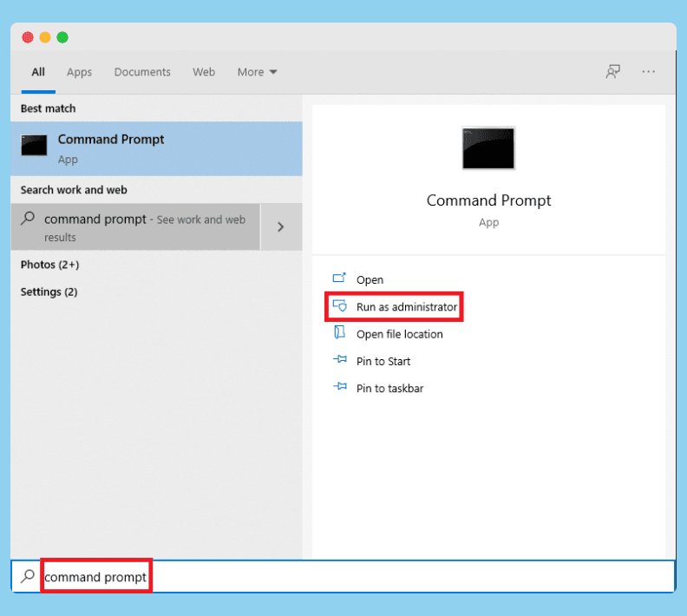Click the search magnifier icon in search box
This screenshot has width=687, height=616.
[28, 576]
